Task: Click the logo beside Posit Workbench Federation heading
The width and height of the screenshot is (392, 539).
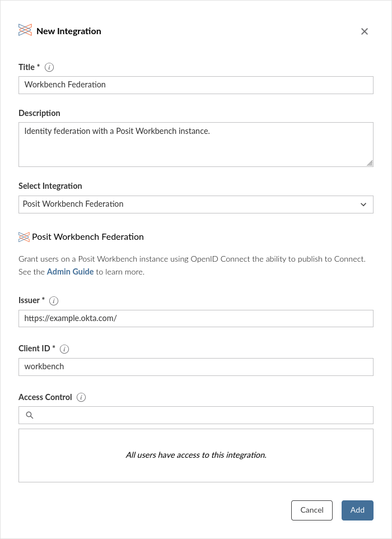Action: coord(24,237)
